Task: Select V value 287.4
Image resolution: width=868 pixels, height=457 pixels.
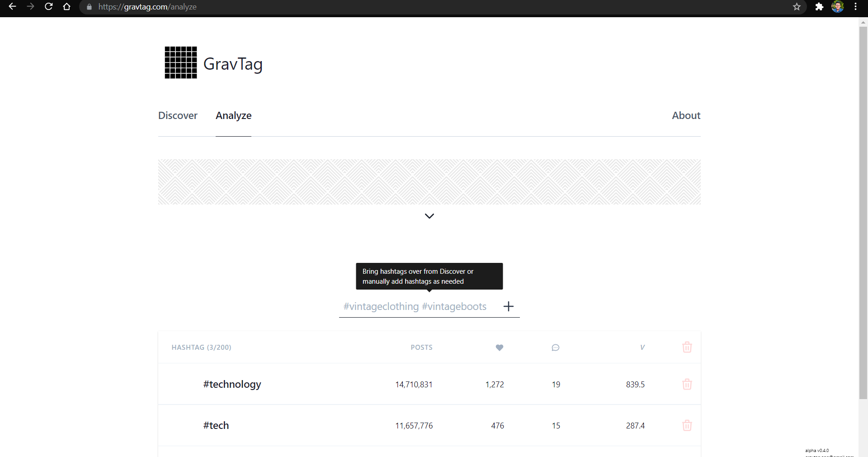Action: click(x=635, y=426)
